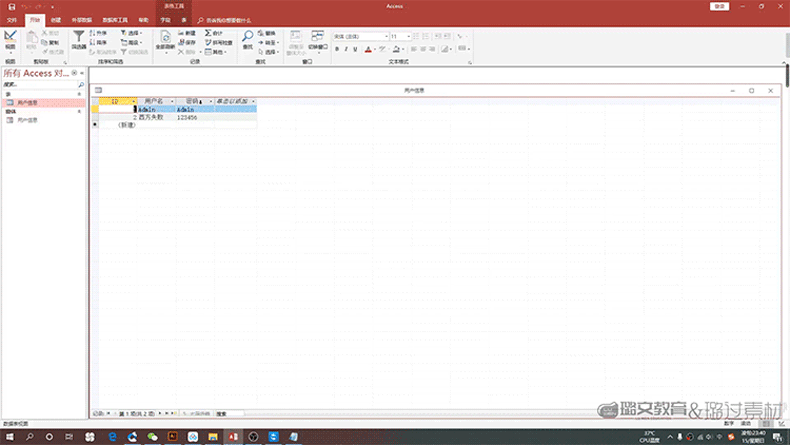
Task: Sort descending (降序) in the ribbon
Action: click(x=98, y=42)
